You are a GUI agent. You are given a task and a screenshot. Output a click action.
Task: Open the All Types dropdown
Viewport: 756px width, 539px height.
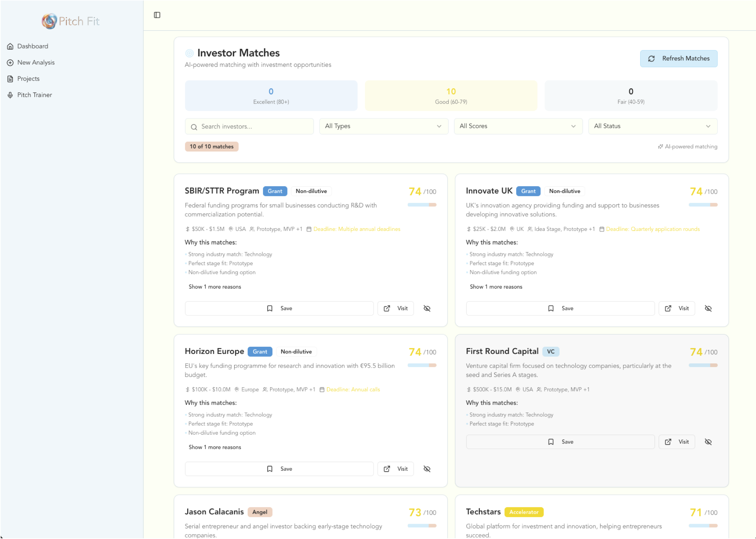(383, 126)
